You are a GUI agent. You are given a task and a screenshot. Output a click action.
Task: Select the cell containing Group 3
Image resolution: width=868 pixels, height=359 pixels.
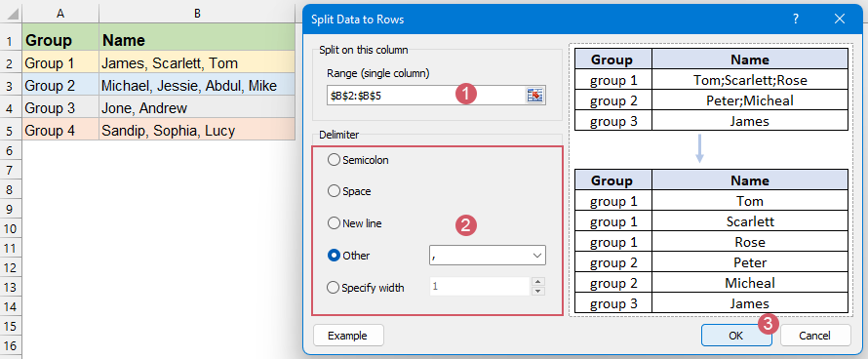[x=60, y=108]
